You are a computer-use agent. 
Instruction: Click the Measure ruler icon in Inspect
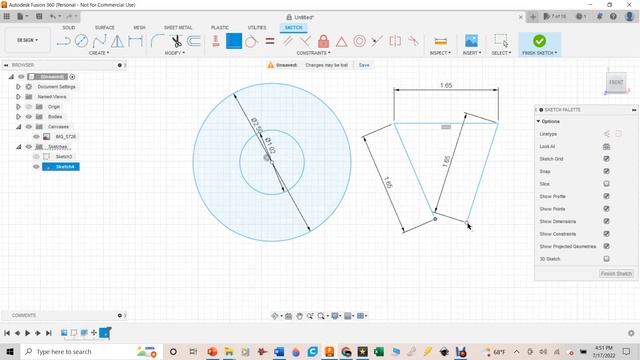click(440, 41)
